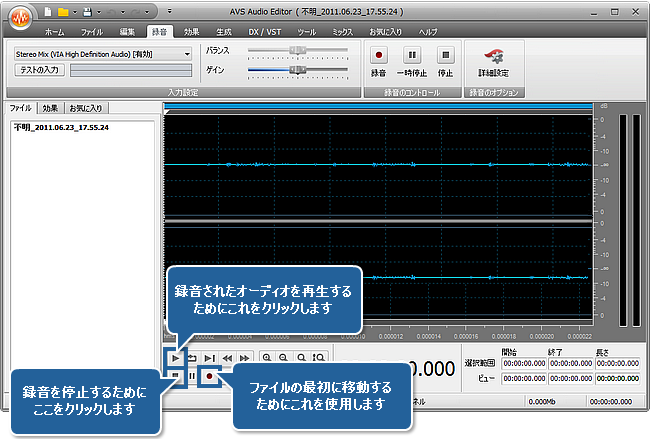
Task: Undo with the quick access undo arrow
Action: 111,12
